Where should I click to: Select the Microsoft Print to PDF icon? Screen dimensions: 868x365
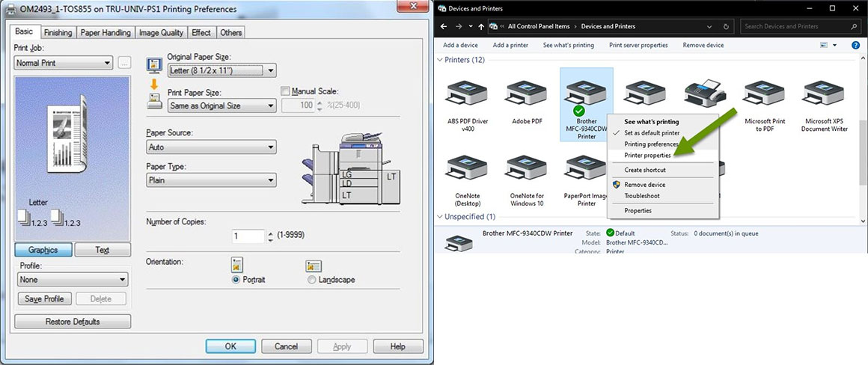pyautogui.click(x=764, y=92)
